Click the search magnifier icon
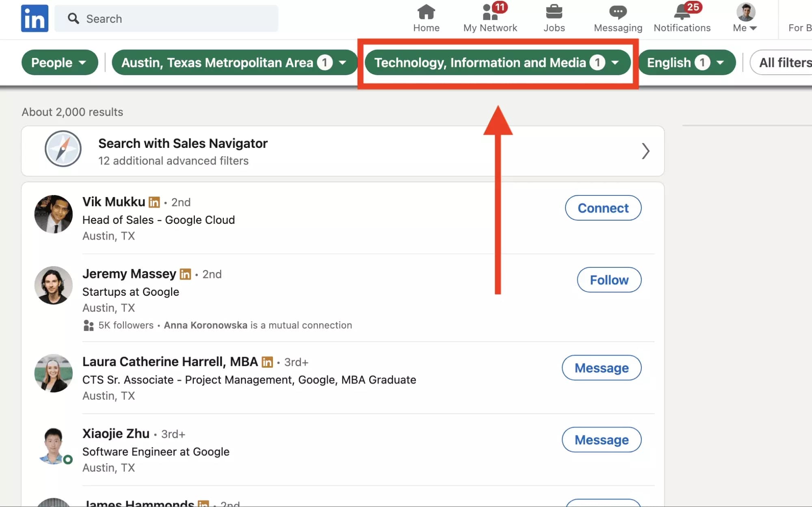The height and width of the screenshot is (507, 812). 74,18
